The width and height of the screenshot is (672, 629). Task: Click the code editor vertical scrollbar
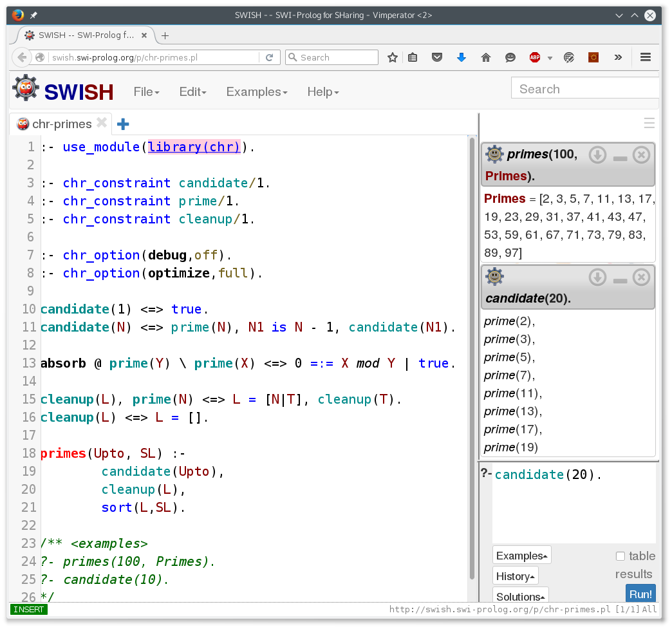(472, 358)
